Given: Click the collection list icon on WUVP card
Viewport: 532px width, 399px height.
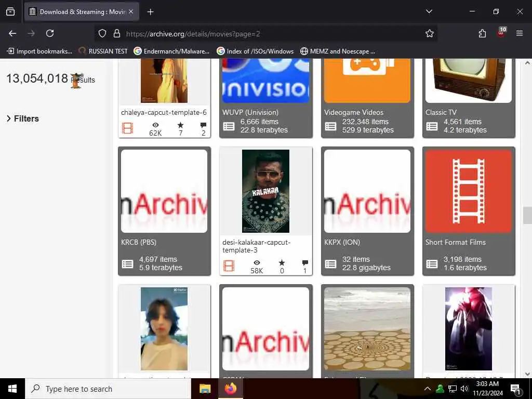Looking at the screenshot, I should coord(229,126).
